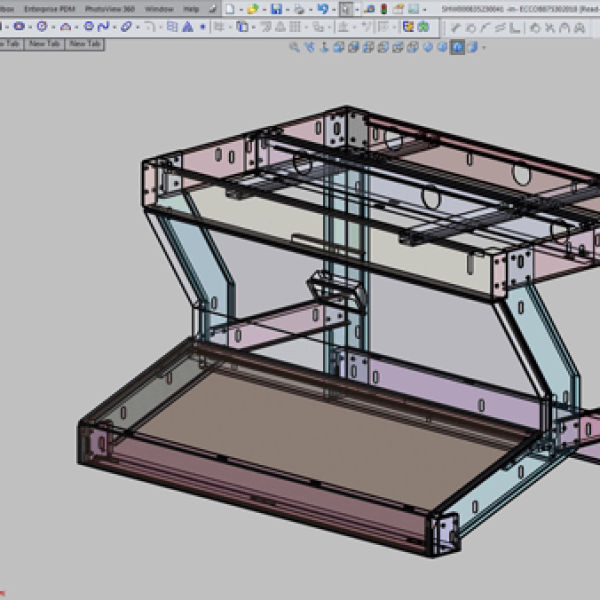The image size is (600, 600).
Task: Open the dropdown arrow next to New document
Action: [241, 9]
